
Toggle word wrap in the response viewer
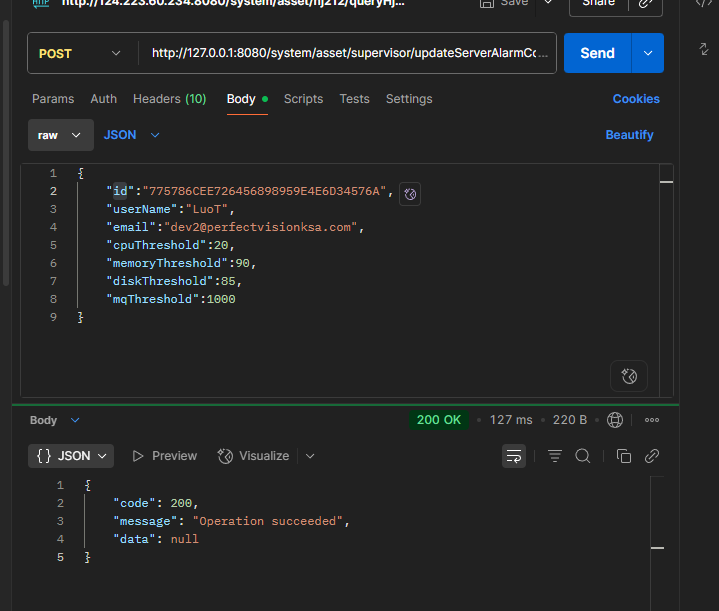point(514,456)
